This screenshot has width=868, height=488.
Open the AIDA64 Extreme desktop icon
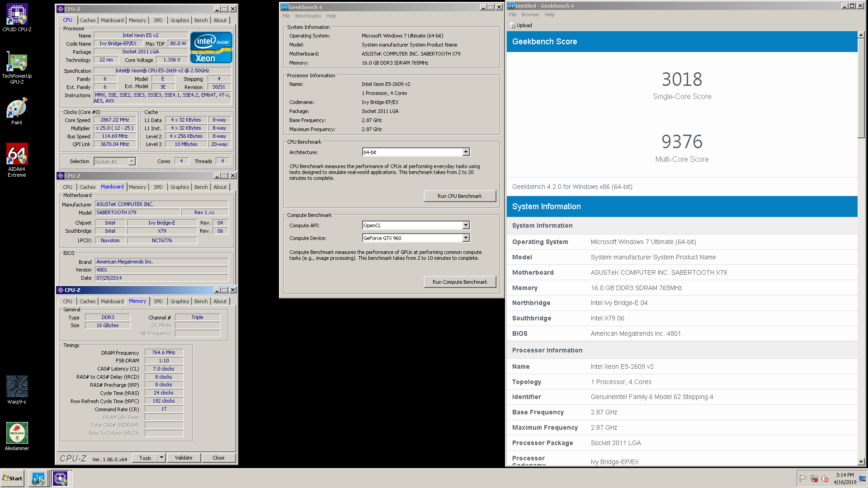click(x=17, y=160)
